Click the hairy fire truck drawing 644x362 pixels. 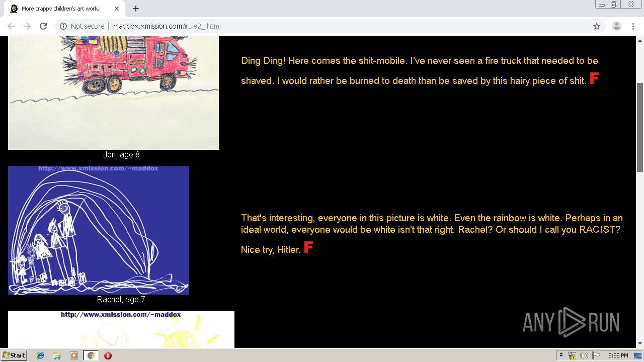(113, 93)
